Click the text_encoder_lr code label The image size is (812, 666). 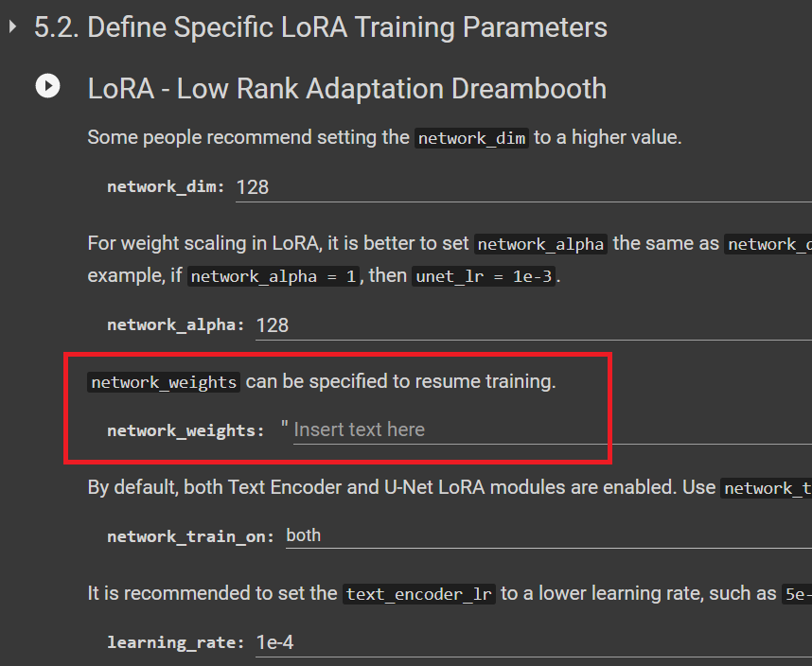418,594
